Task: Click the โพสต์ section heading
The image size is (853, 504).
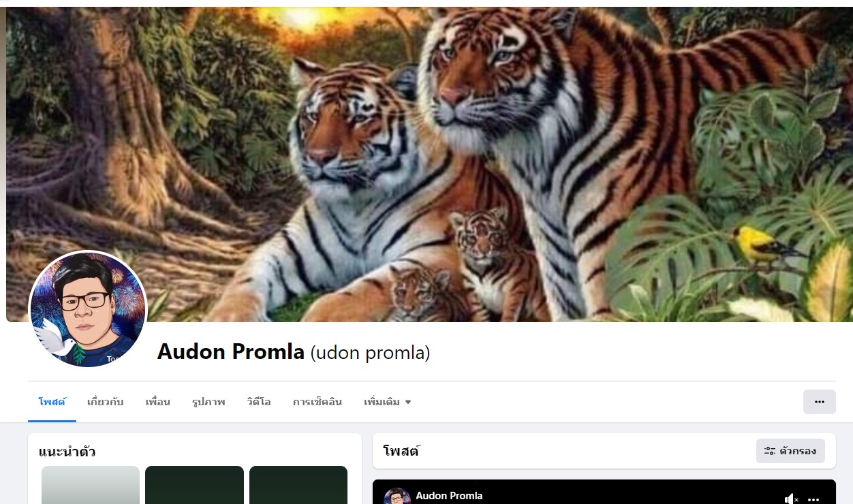Action: pos(401,451)
